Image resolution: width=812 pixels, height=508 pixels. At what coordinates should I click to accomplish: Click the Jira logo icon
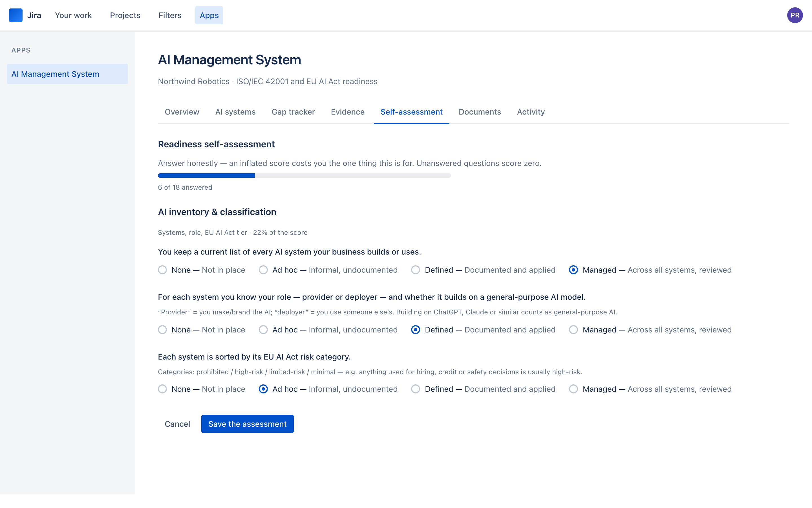[x=16, y=15]
